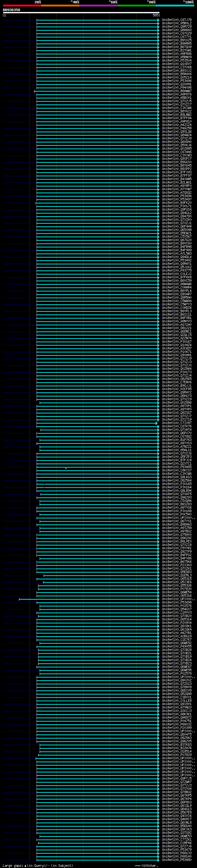Select the UniRef100_C6T8Q2 label

pos(177,436)
